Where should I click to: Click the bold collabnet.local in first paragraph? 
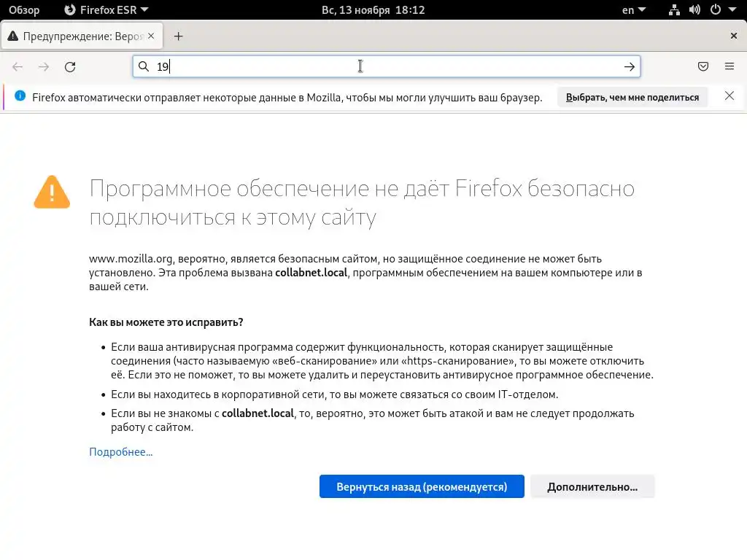(311, 273)
